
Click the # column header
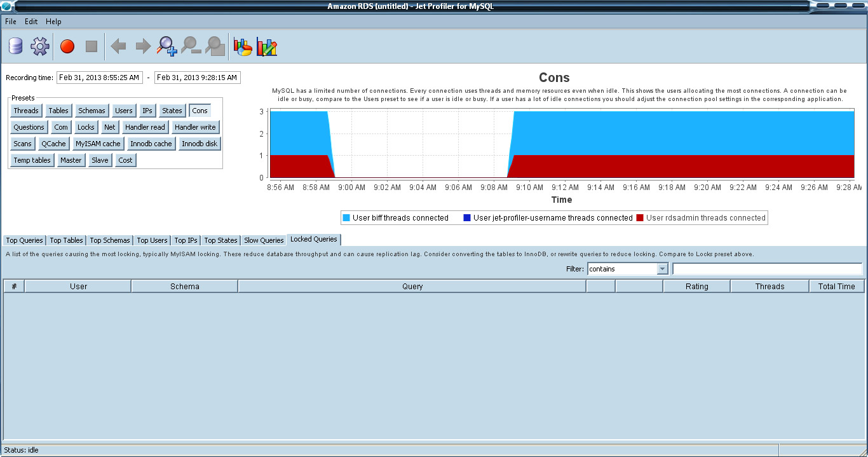pos(14,287)
